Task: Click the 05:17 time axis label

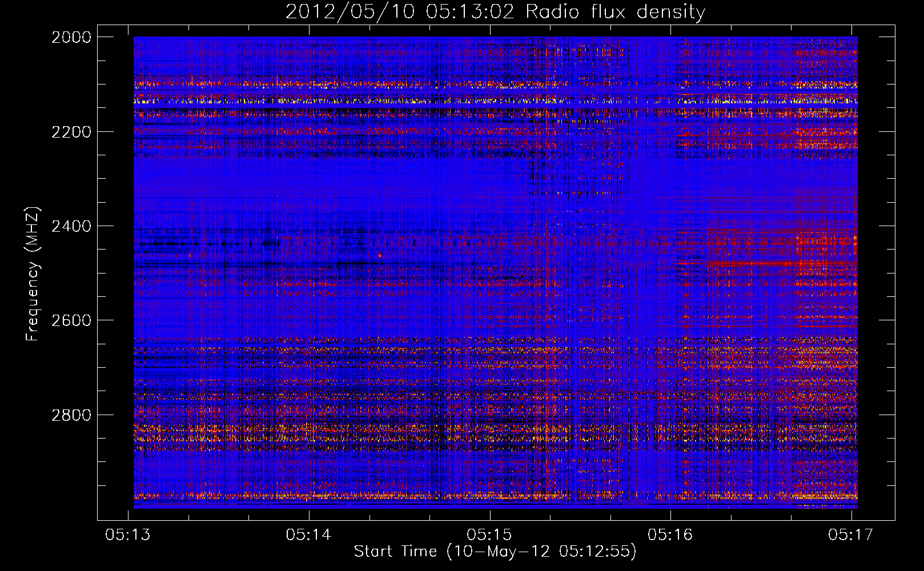Action: (851, 534)
